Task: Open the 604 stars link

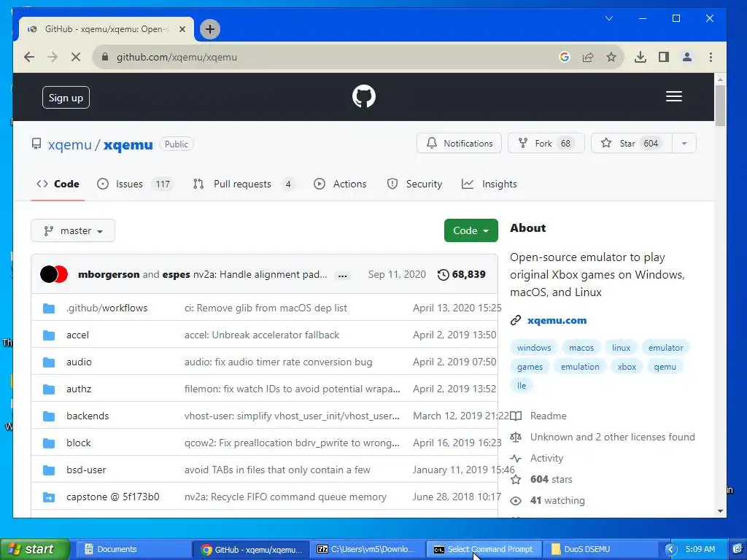Action: (551, 479)
